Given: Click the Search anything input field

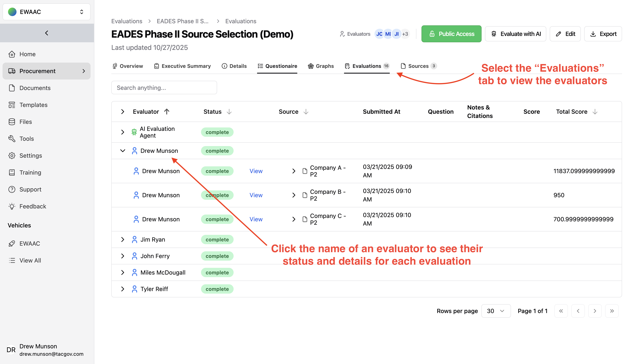Looking at the screenshot, I should [x=164, y=88].
